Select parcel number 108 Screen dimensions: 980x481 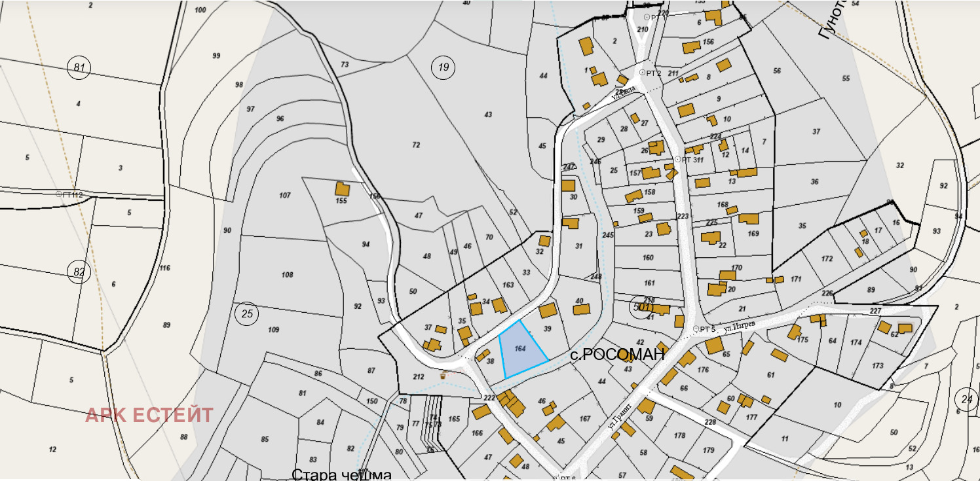point(287,275)
